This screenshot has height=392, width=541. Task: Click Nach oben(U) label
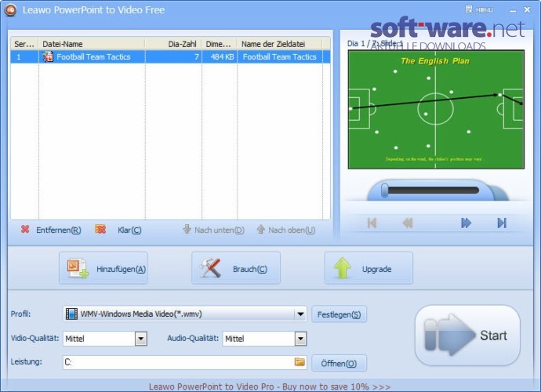(x=292, y=230)
